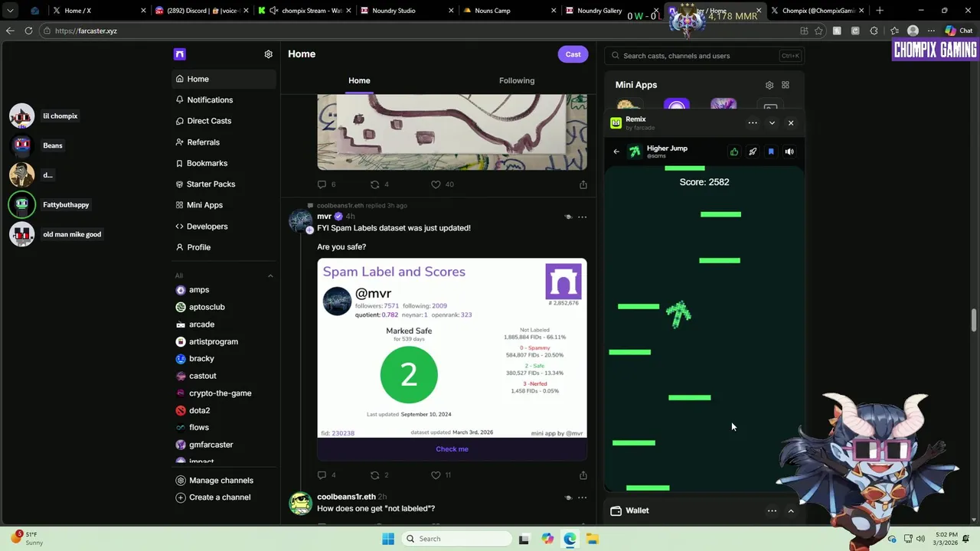Click the Wallet icon

coord(616,510)
